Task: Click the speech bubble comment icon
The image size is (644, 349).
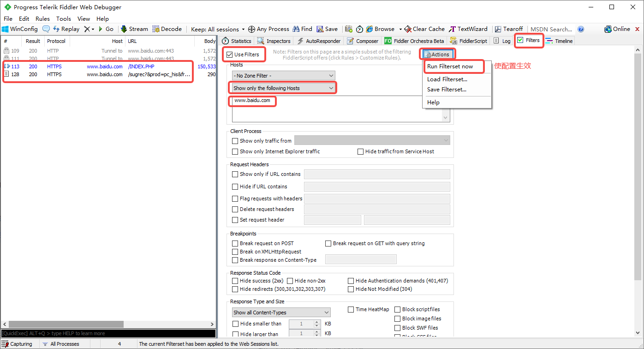Action: pos(46,29)
